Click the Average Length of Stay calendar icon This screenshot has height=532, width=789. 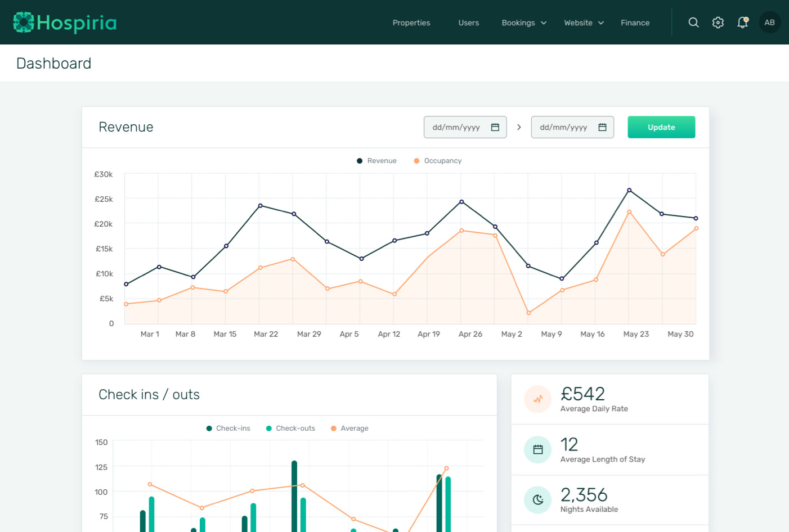coord(538,450)
